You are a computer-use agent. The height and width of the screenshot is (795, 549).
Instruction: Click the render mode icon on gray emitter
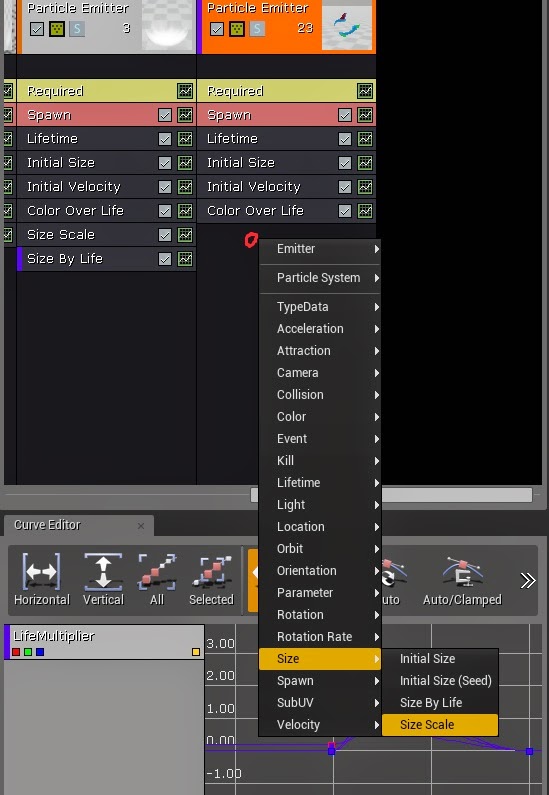tap(57, 29)
